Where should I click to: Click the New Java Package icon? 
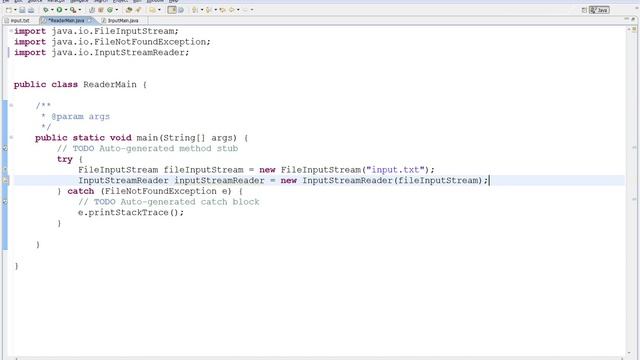(100, 10)
